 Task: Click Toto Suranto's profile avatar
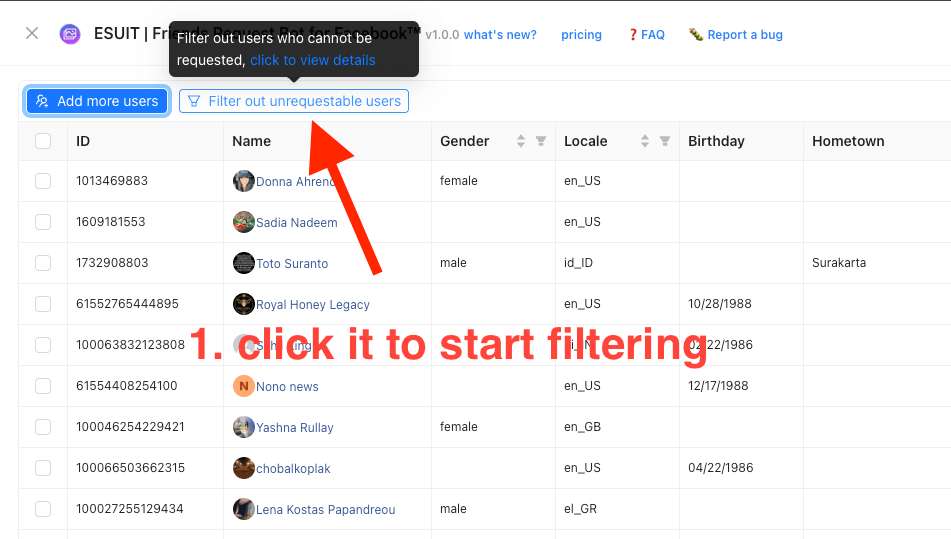coord(243,263)
